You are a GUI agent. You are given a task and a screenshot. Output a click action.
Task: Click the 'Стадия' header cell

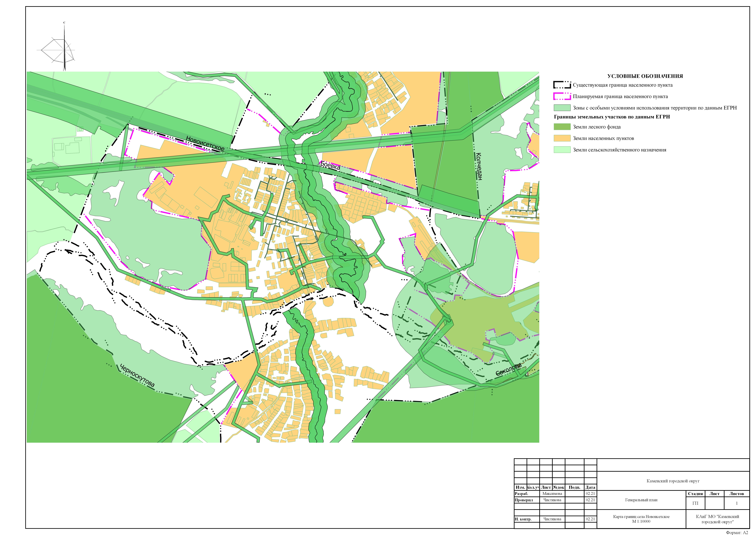695,494
